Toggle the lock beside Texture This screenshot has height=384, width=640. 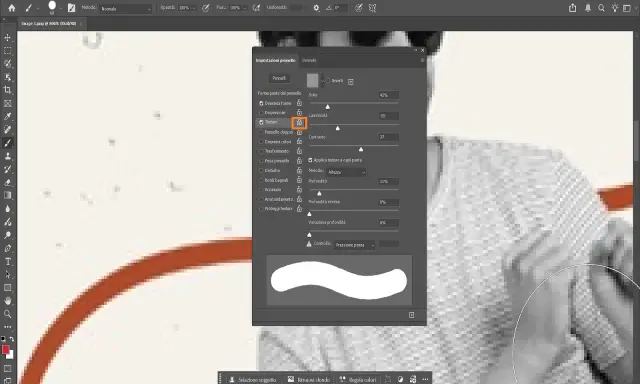[299, 122]
